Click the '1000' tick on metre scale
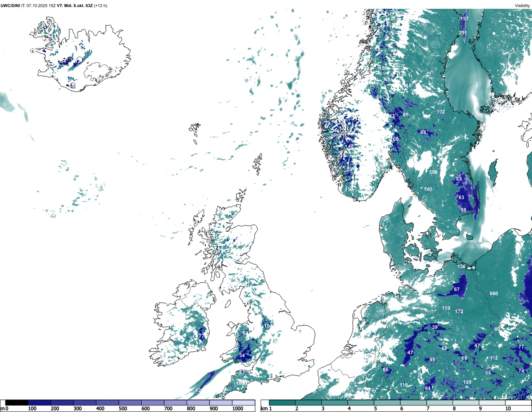The width and height of the screenshot is (532, 412). tap(237, 409)
